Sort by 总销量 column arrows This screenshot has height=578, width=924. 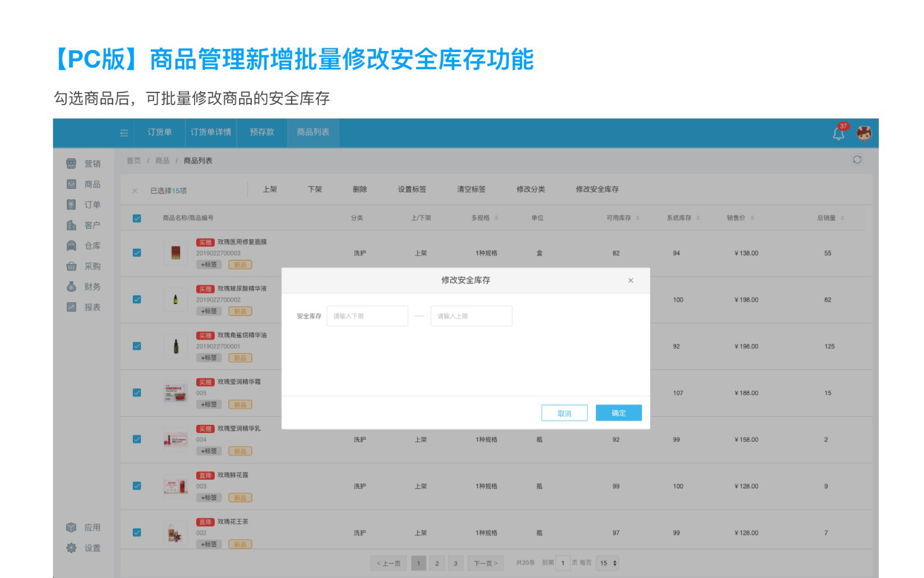tap(842, 218)
